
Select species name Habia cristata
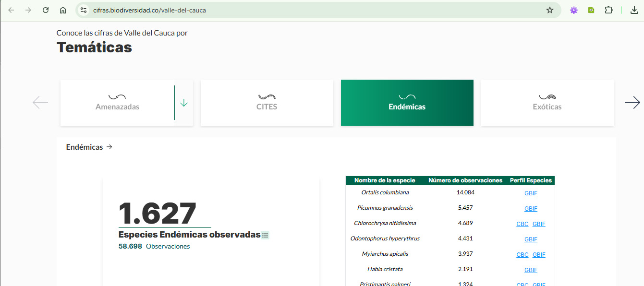point(385,269)
